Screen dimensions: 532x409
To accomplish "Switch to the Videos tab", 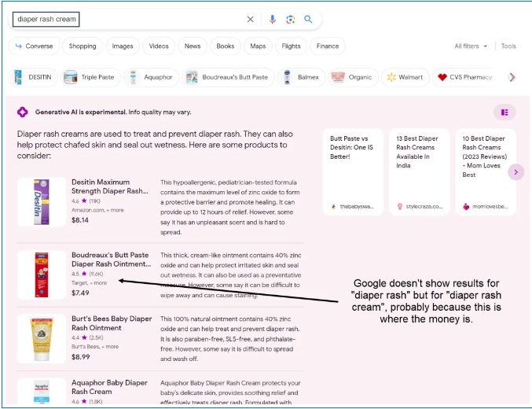I will [159, 46].
